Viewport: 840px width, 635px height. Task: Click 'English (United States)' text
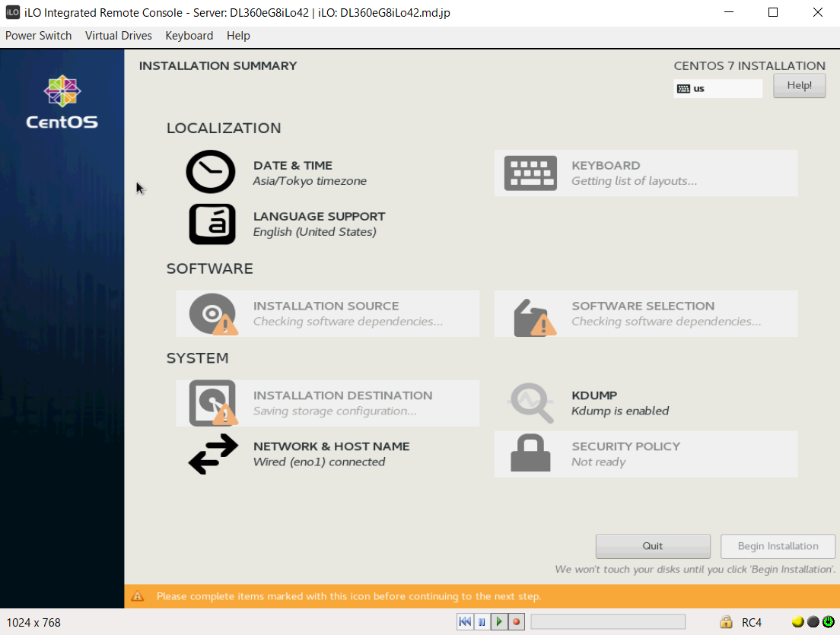click(x=315, y=232)
